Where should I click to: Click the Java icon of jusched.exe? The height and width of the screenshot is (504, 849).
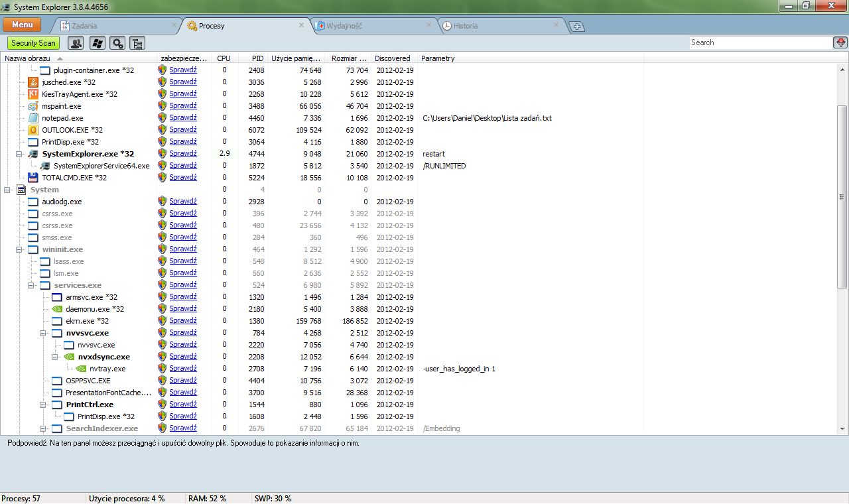pyautogui.click(x=33, y=82)
